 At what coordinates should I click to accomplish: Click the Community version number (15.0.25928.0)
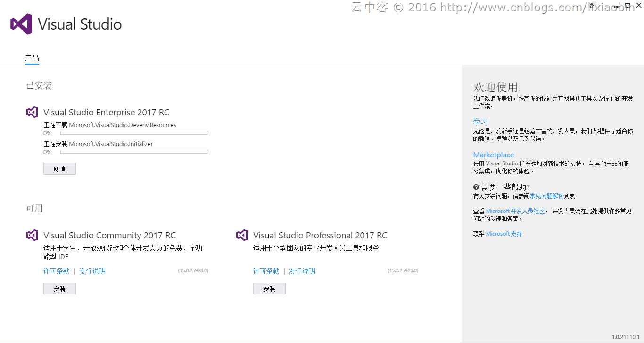coord(193,271)
